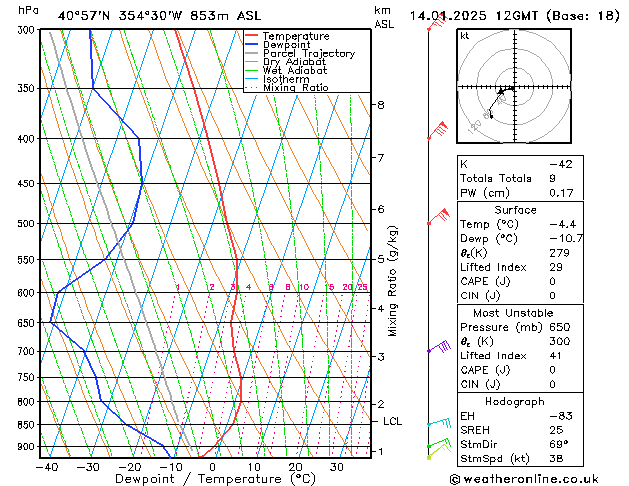
Task: Select the Mixing Ratio legend label
Action: click(x=296, y=87)
